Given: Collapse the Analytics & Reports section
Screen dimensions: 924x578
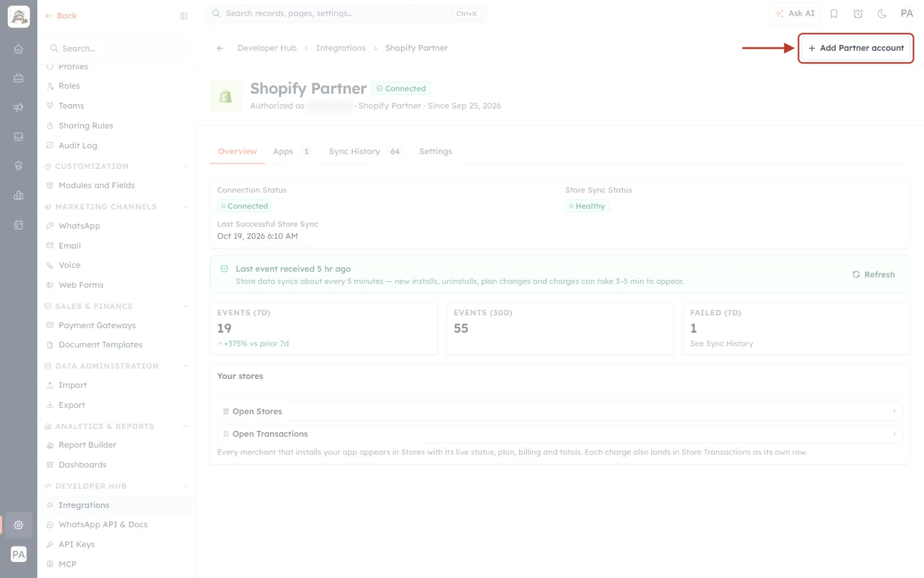Looking at the screenshot, I should pyautogui.click(x=185, y=426).
